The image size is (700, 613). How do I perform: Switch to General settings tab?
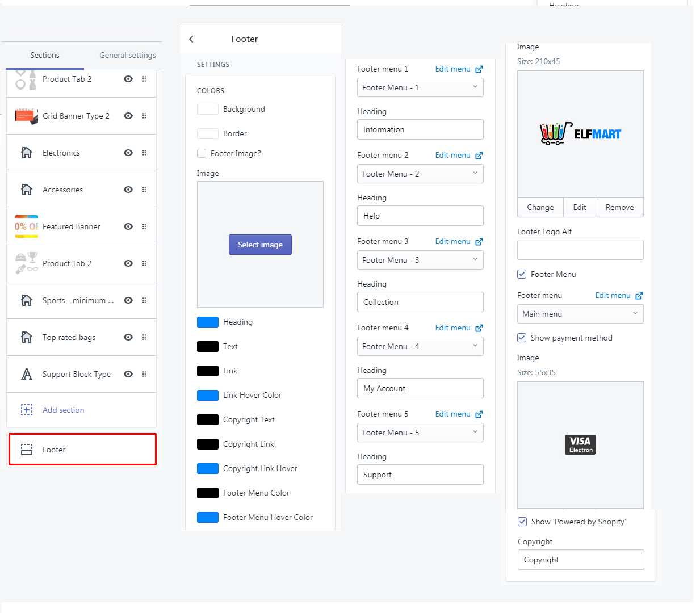coord(127,55)
